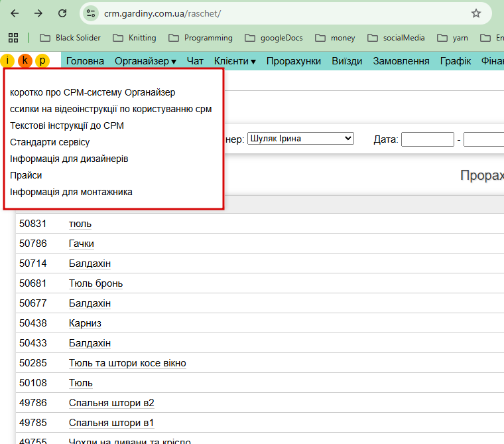The image size is (504, 444).
Task: Open the 'Black Solider' bookmark folder
Action: [x=70, y=38]
